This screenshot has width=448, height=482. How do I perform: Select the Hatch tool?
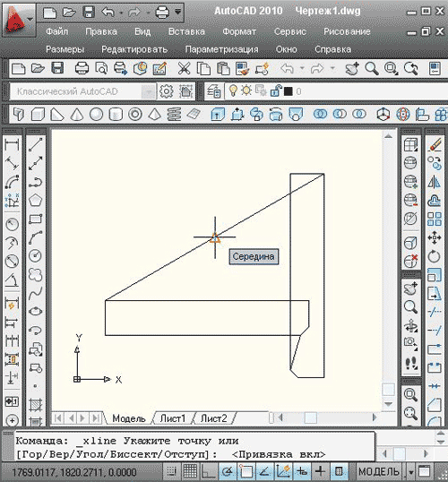click(35, 404)
